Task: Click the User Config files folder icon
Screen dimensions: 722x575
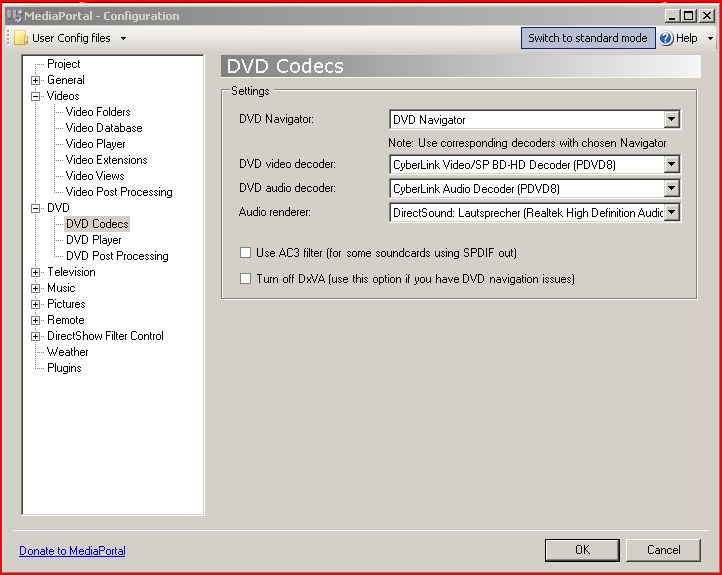Action: (20, 38)
